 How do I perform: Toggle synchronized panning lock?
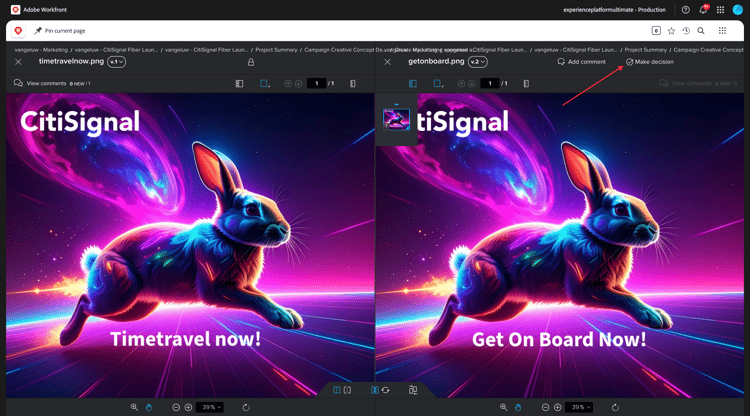(x=375, y=390)
